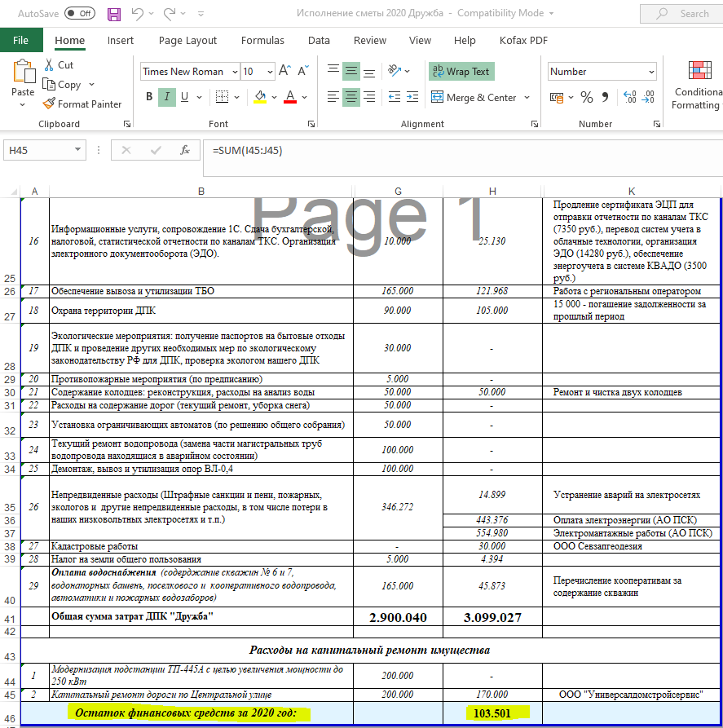
Task: Switch to the Page Layout tab
Action: (187, 41)
